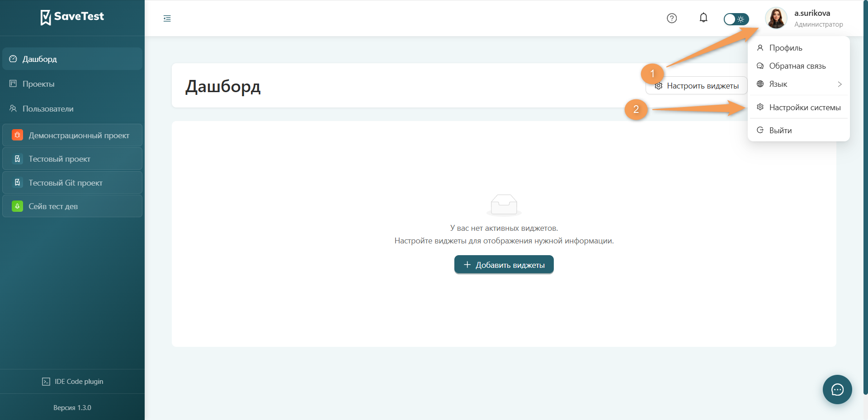Collapse the sidebar menu icon

[x=167, y=19]
